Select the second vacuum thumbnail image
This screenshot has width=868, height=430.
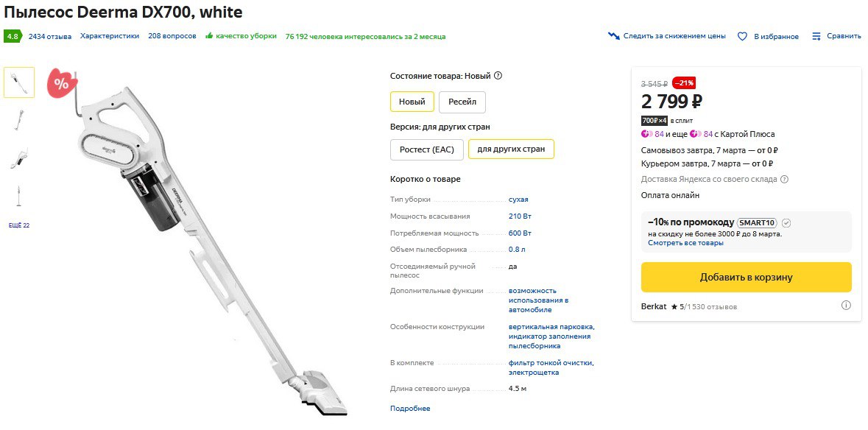click(19, 120)
